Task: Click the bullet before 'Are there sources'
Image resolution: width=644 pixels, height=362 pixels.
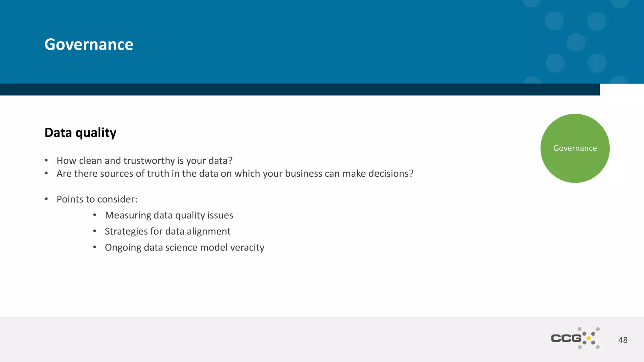Action: (x=46, y=173)
